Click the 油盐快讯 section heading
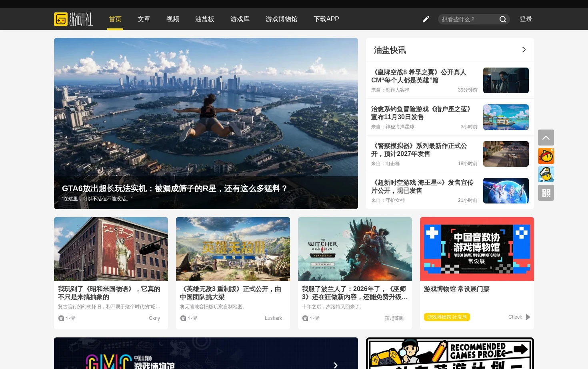This screenshot has height=369, width=588. (390, 50)
